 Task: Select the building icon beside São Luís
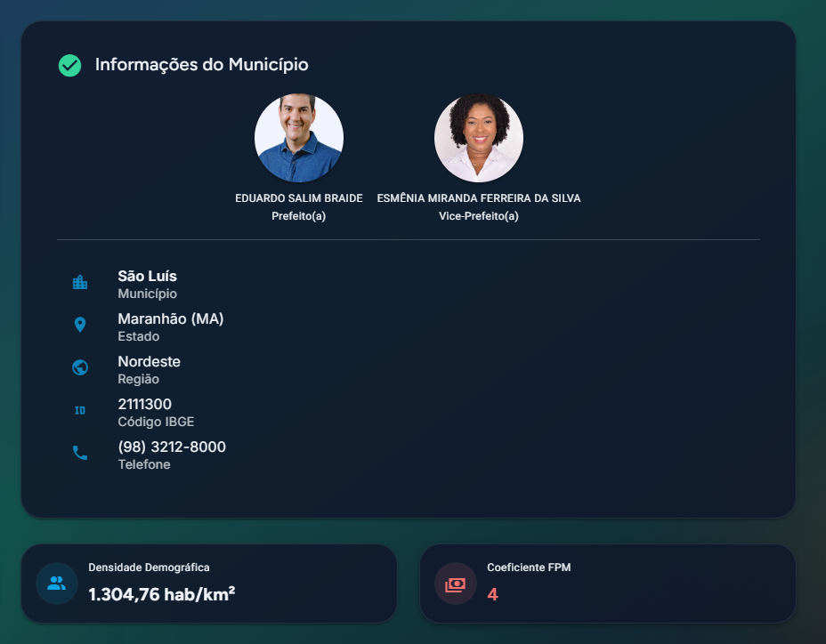point(81,281)
